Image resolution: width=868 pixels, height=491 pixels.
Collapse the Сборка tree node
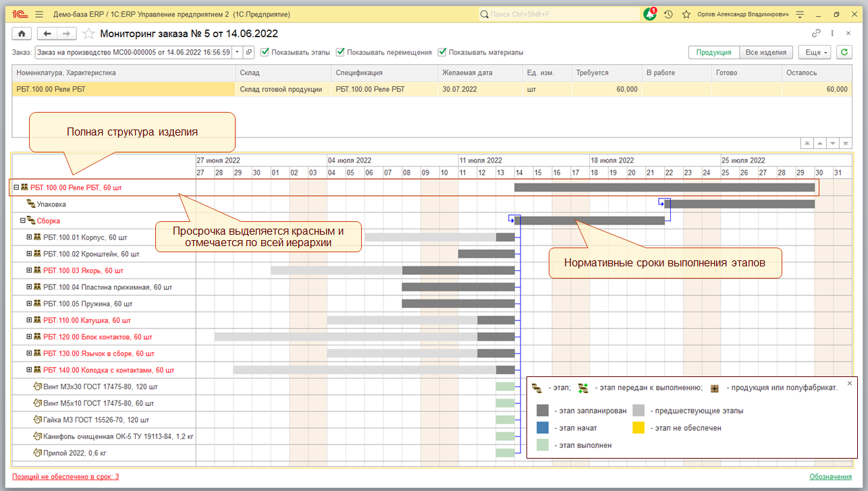coord(22,221)
